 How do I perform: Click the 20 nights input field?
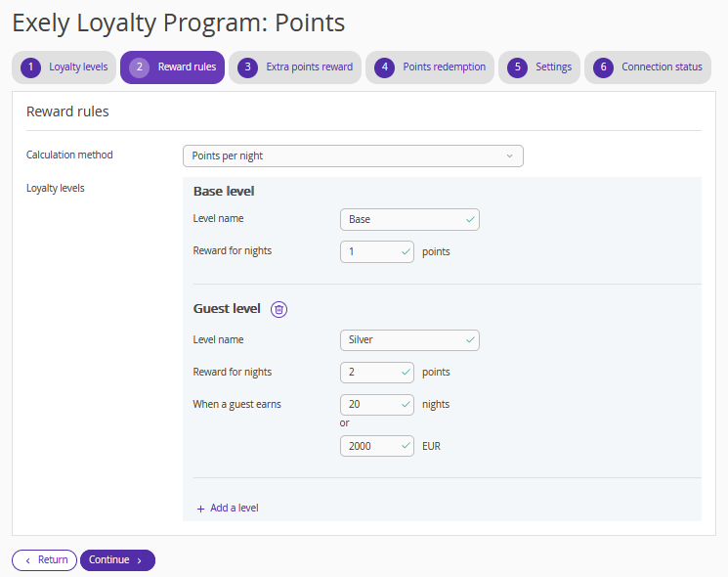tap(377, 405)
